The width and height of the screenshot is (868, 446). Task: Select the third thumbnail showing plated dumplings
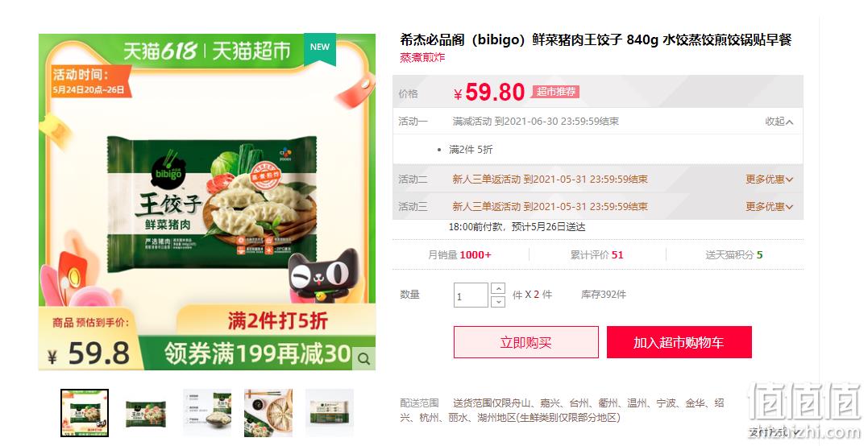[207, 413]
